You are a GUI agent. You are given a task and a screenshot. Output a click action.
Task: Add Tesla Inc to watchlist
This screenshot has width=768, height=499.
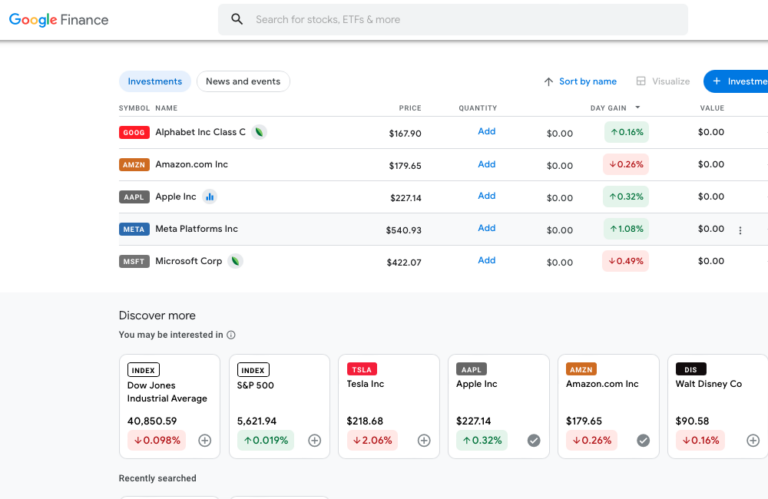pyautogui.click(x=424, y=440)
